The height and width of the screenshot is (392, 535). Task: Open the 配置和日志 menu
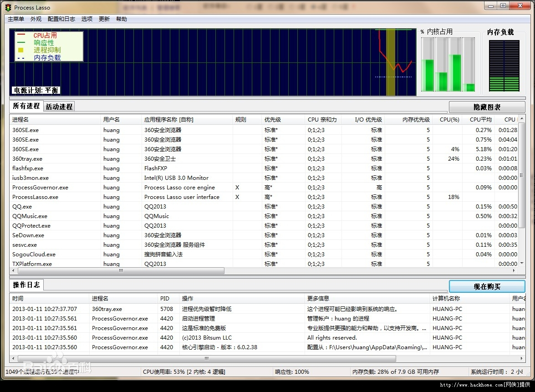[x=61, y=19]
